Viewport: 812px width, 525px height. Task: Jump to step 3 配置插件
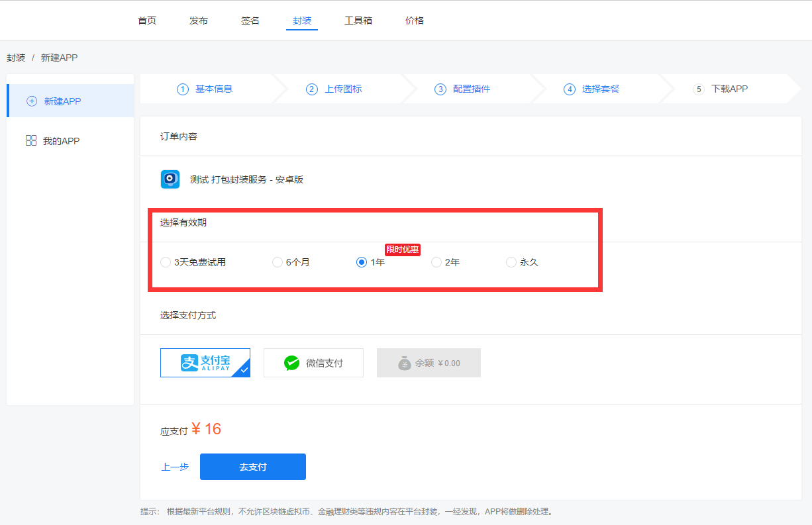coord(462,89)
